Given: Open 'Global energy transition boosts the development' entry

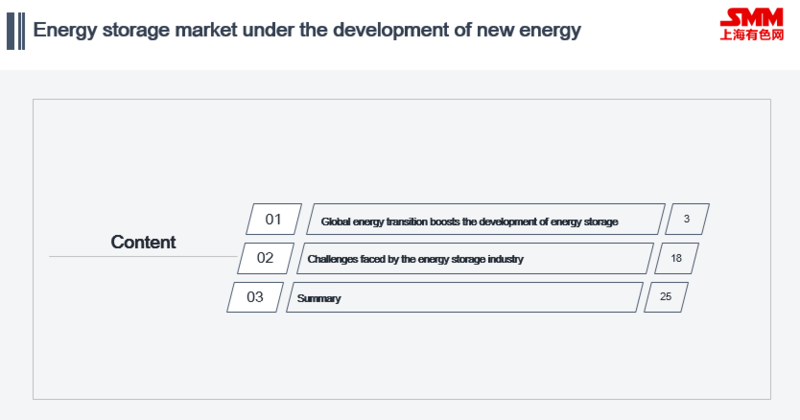Looking at the screenshot, I should click(x=486, y=219).
